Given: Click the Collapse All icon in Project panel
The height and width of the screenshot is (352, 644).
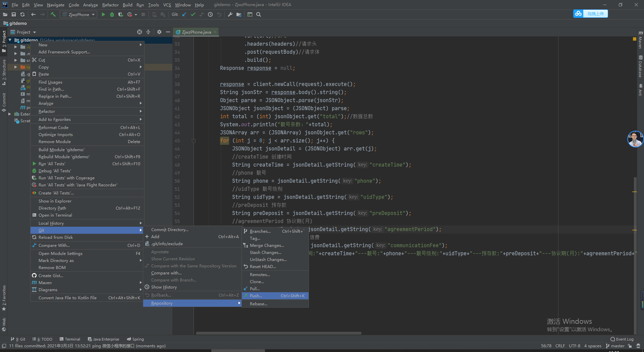Looking at the screenshot, I should [x=148, y=32].
